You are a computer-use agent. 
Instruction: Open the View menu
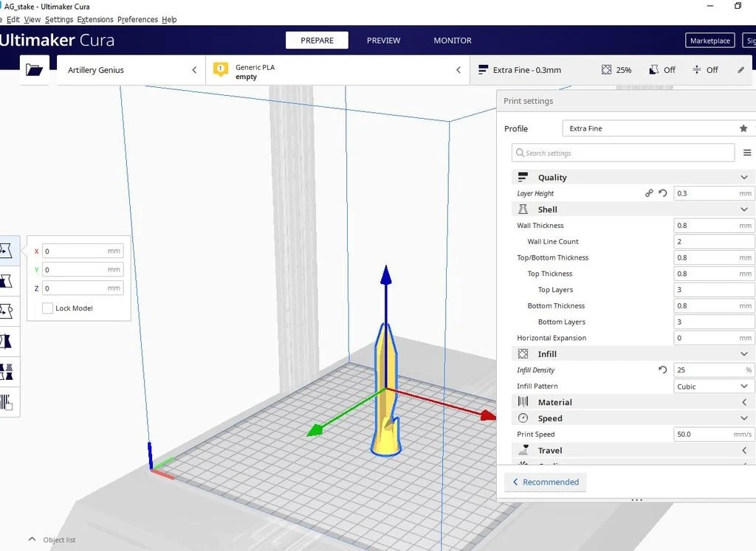32,19
